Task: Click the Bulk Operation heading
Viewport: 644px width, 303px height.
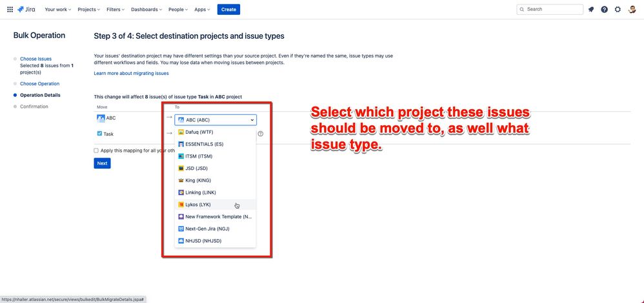Action: click(x=39, y=36)
